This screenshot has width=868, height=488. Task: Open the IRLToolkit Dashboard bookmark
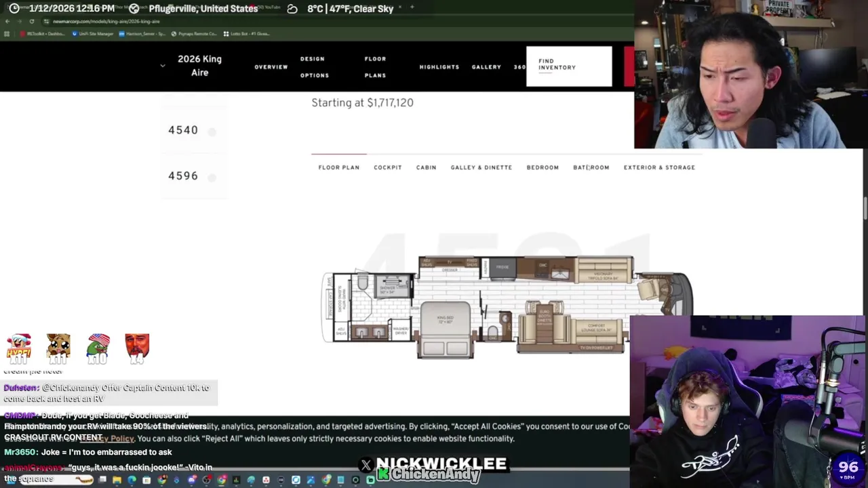click(x=42, y=33)
